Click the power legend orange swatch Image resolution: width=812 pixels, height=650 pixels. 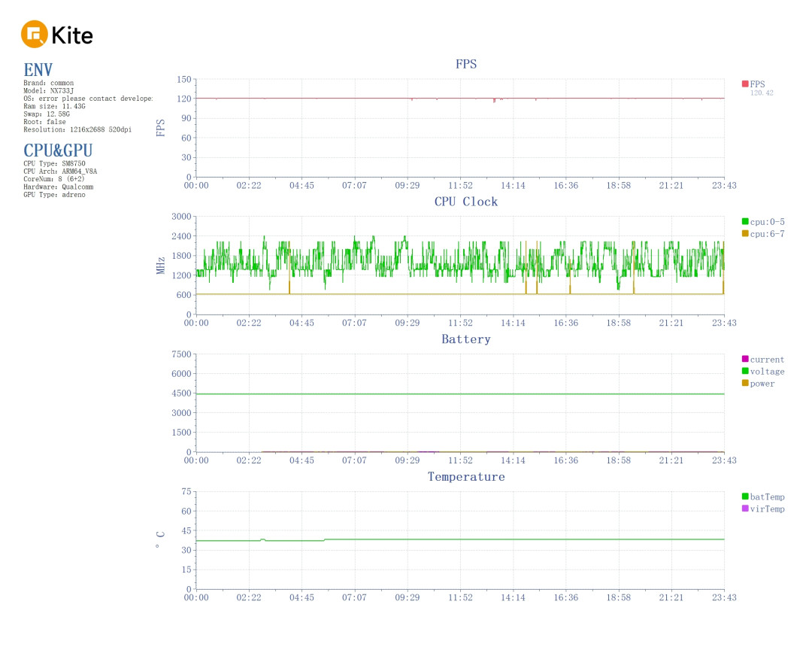[744, 383]
